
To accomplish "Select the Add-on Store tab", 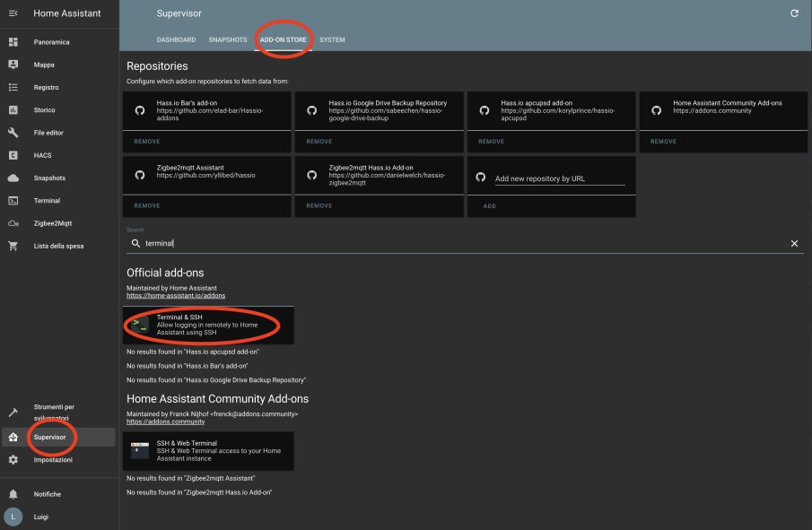I will 284,39.
